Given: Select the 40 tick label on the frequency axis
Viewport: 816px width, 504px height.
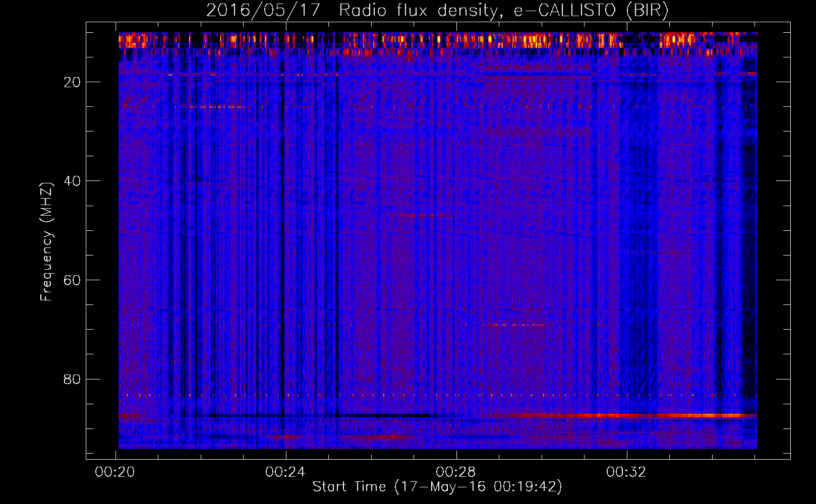Looking at the screenshot, I should click(x=73, y=181).
